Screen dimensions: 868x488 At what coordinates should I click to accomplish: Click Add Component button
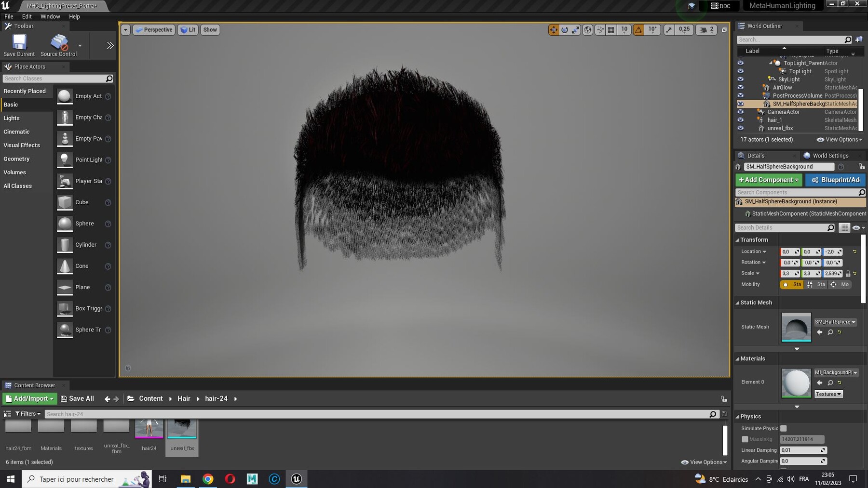coord(769,180)
